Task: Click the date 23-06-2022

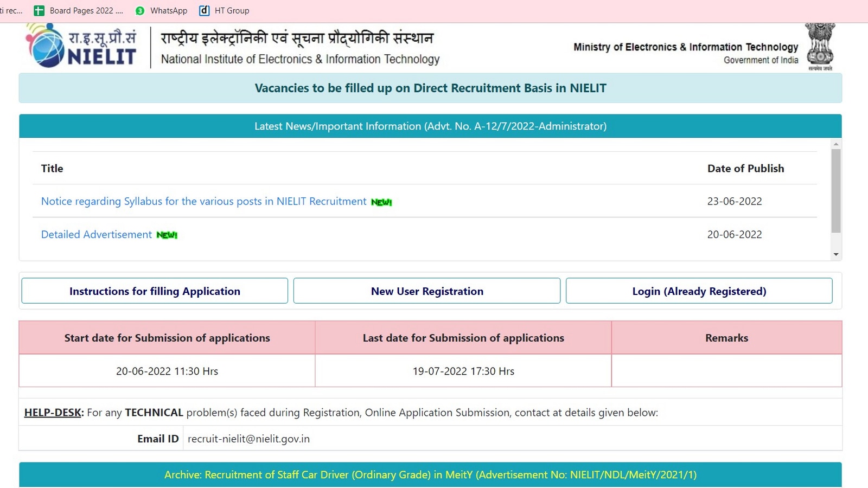Action: pyautogui.click(x=735, y=201)
